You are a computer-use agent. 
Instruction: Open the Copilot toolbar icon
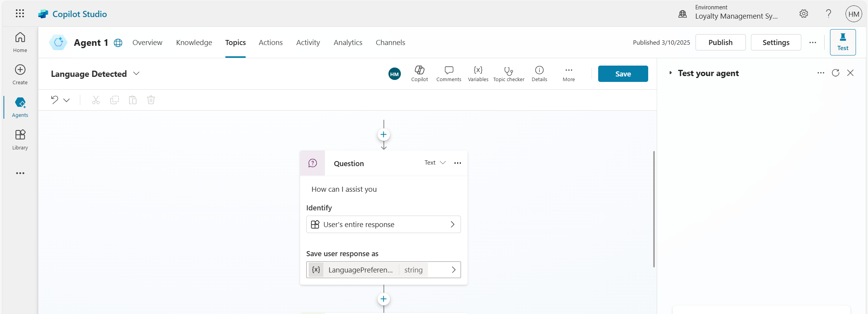[x=419, y=74]
